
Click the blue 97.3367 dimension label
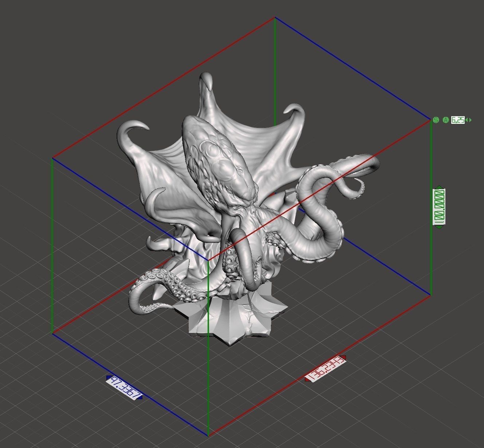(124, 388)
